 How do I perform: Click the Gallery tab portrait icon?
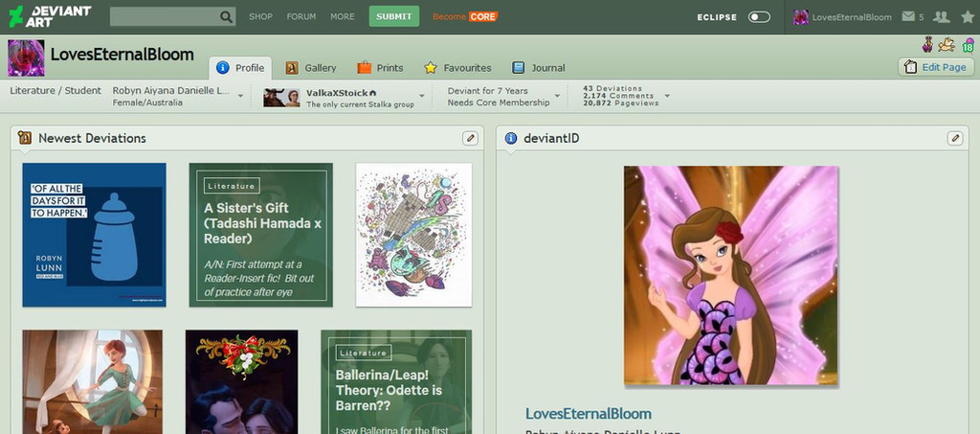click(292, 67)
